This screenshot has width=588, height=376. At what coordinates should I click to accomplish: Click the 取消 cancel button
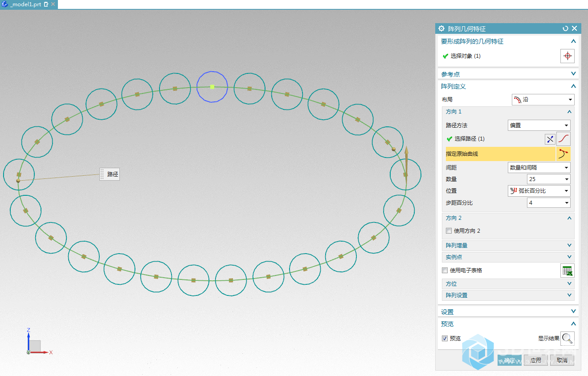(x=562, y=360)
